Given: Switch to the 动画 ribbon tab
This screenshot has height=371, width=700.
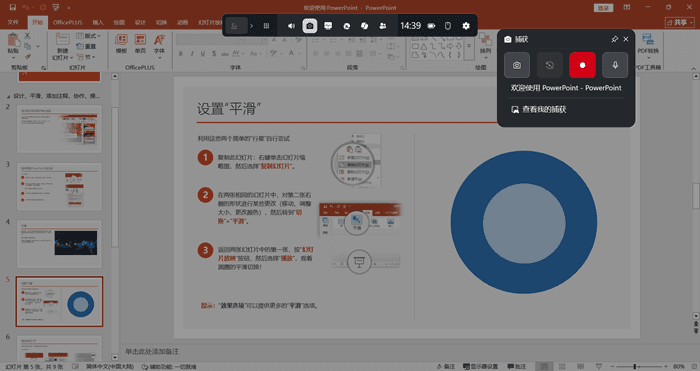Looking at the screenshot, I should pos(182,22).
